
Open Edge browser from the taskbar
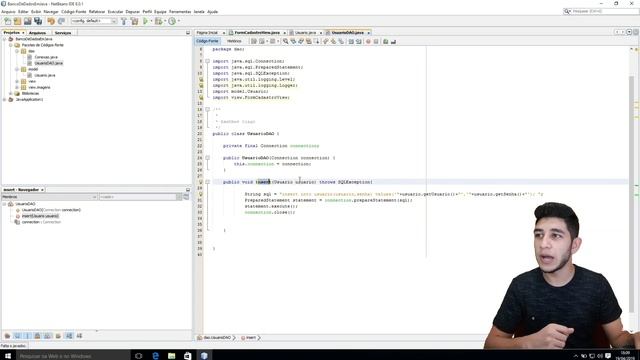(156, 356)
